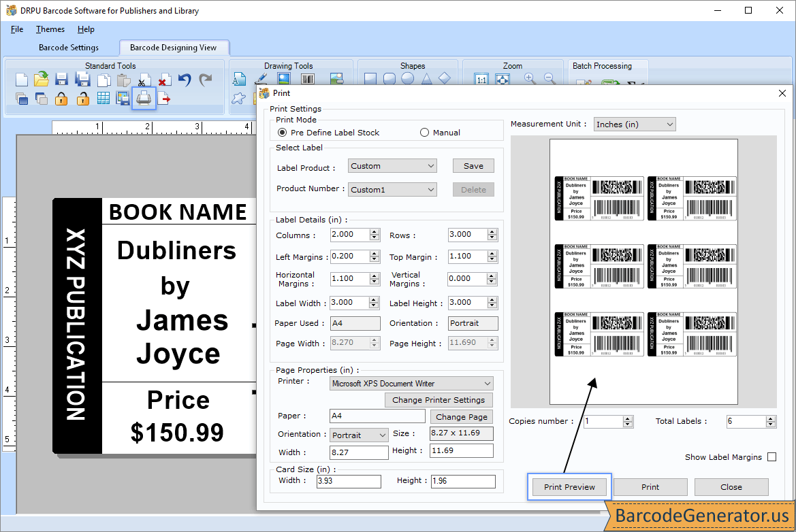Click the Paste clipboard icon

pos(123,80)
